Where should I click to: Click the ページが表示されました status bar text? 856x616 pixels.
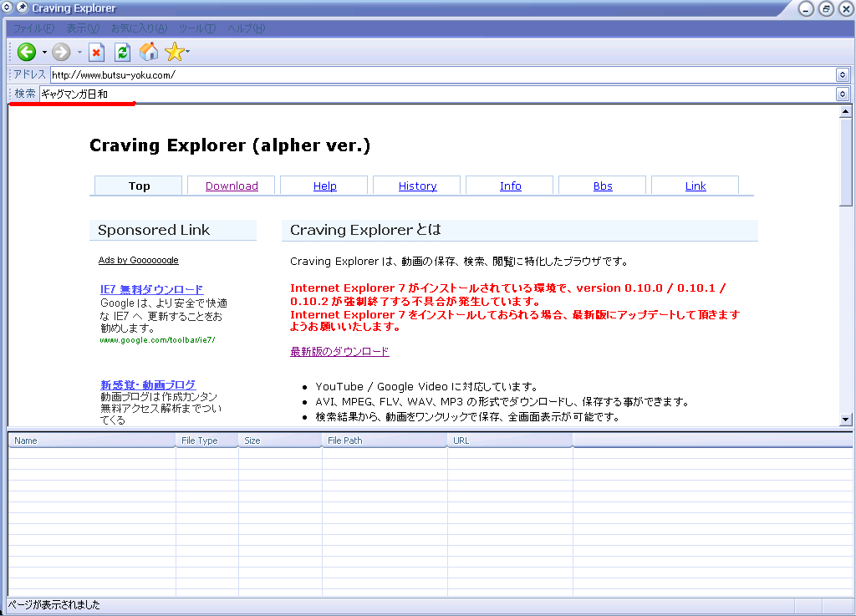54,604
